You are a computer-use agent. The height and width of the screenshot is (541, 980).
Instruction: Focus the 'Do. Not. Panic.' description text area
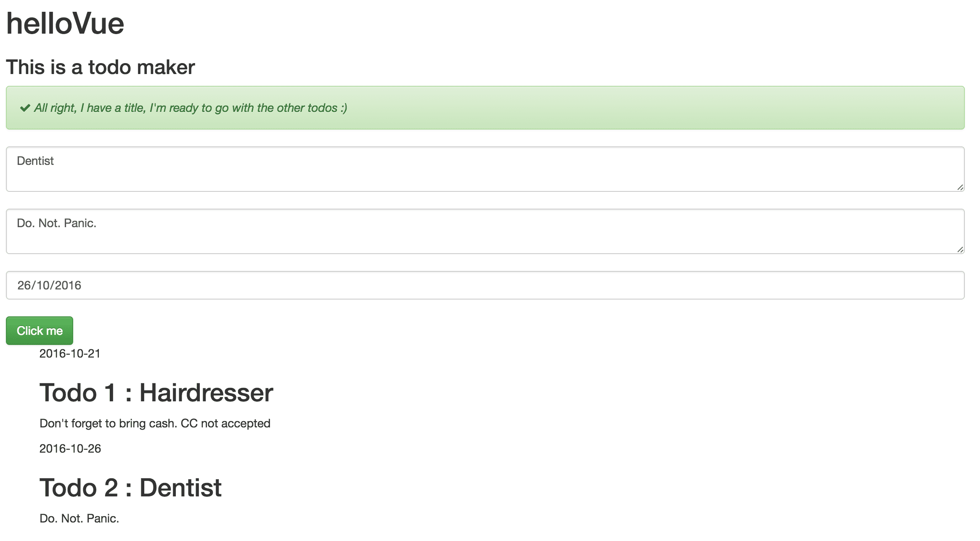coord(485,231)
